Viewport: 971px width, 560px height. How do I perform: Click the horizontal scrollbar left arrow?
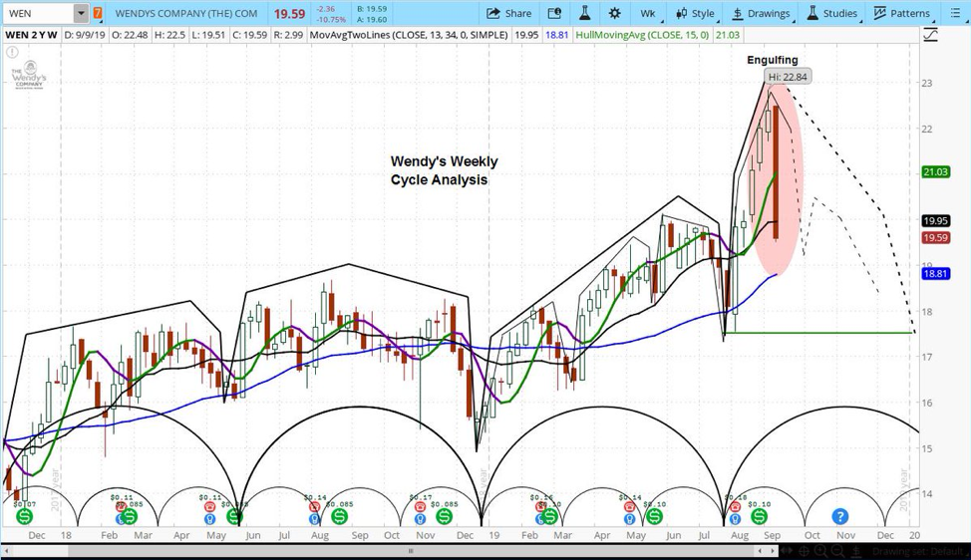click(x=6, y=551)
